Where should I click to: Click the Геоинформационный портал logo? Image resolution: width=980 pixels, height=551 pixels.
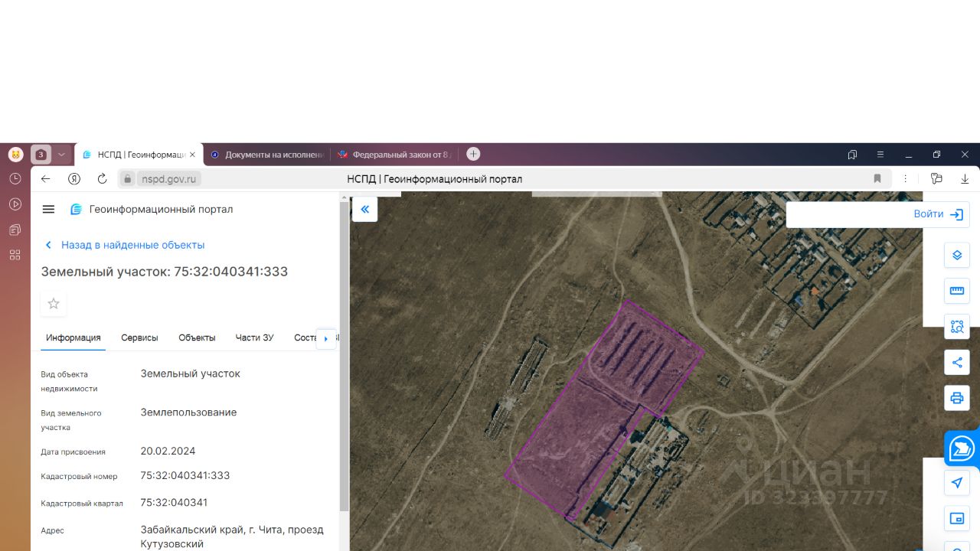pyautogui.click(x=152, y=210)
